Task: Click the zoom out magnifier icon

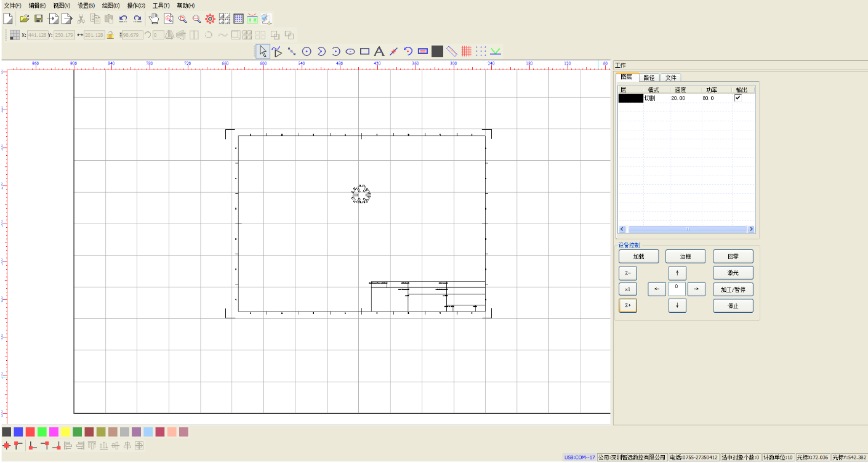Action: (x=196, y=18)
